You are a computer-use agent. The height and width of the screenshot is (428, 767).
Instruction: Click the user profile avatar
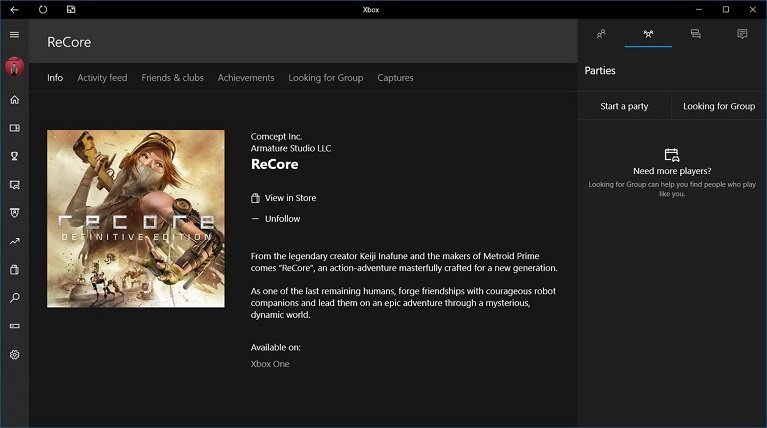tap(14, 67)
